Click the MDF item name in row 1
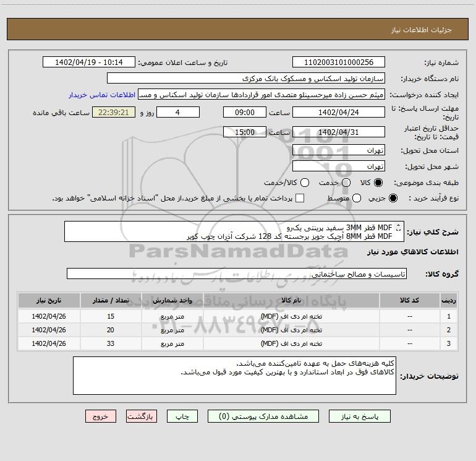476x461 pixels. tap(291, 316)
